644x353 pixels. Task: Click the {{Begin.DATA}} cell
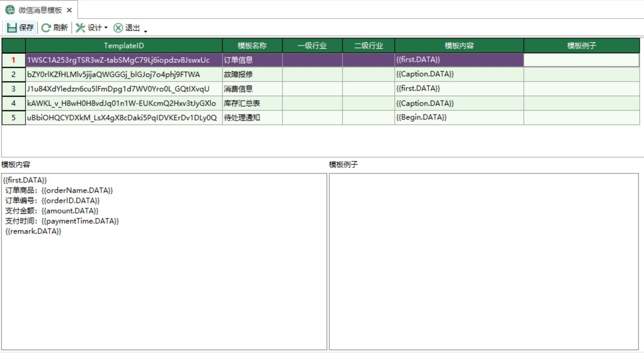459,118
